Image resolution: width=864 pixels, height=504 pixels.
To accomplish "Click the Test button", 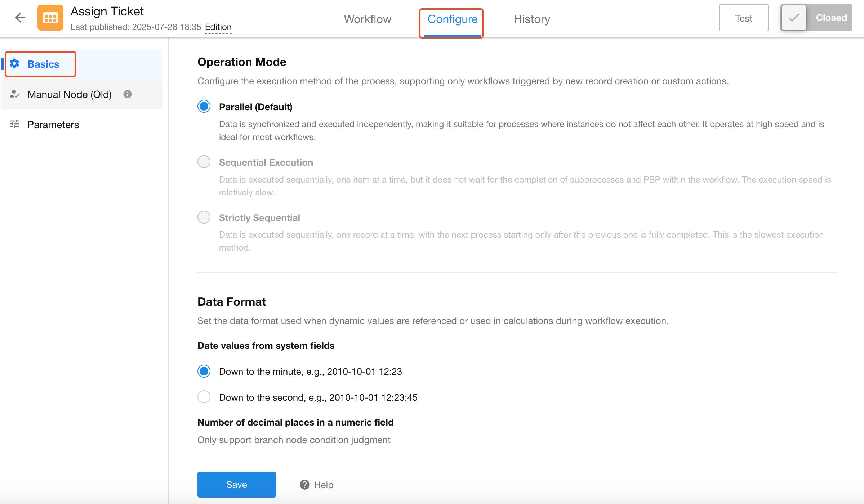I will click(743, 18).
